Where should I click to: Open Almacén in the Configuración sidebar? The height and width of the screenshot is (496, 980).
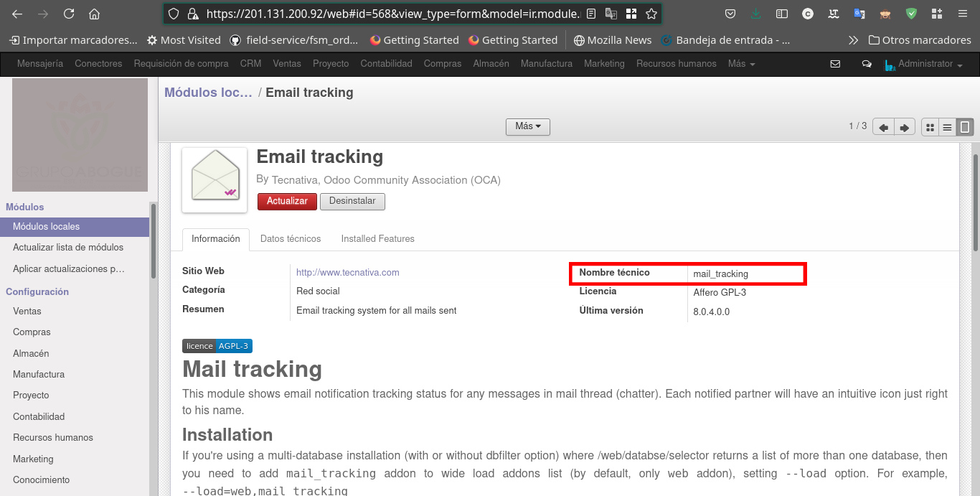pos(31,354)
